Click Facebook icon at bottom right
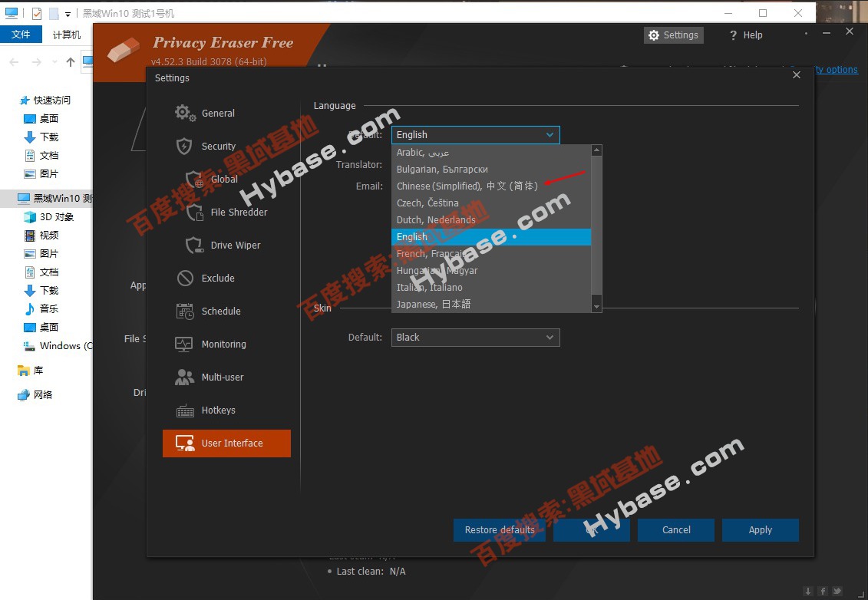Viewport: 868px width, 600px height. (x=823, y=591)
